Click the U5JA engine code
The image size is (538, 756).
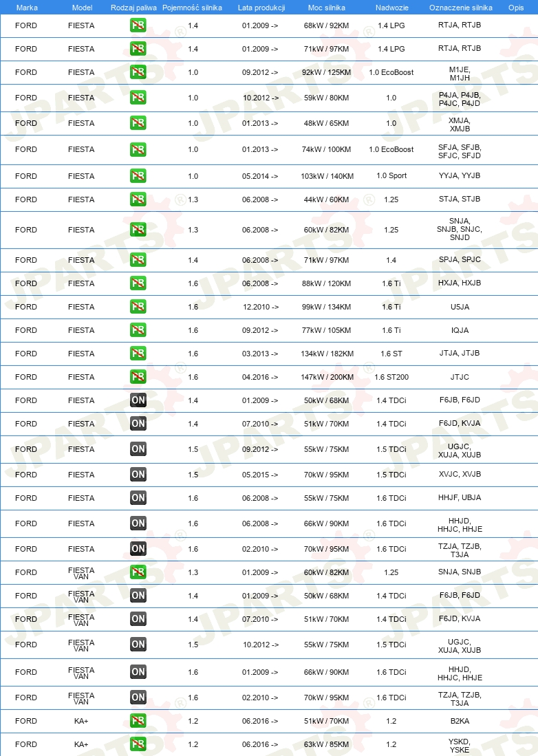(460, 307)
